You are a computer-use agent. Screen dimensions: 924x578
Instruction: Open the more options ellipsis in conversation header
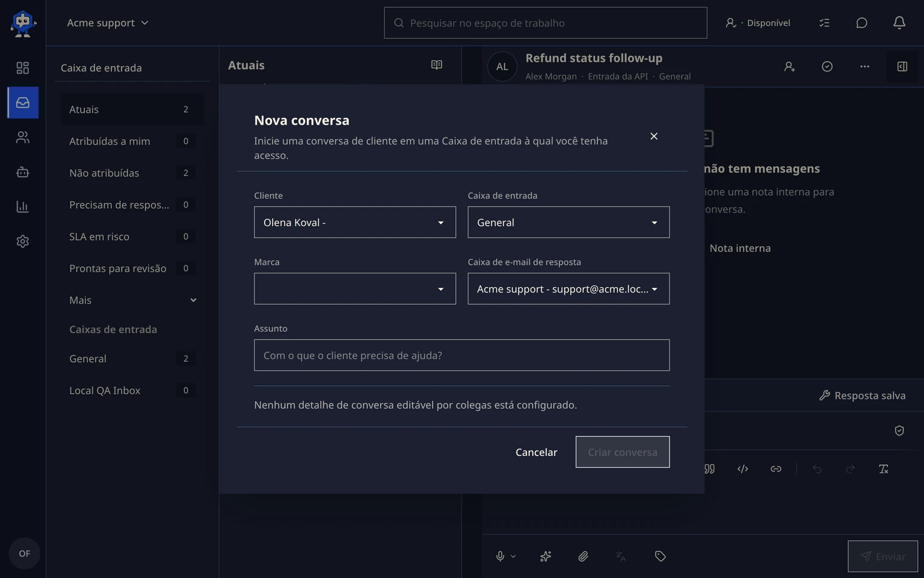[864, 67]
